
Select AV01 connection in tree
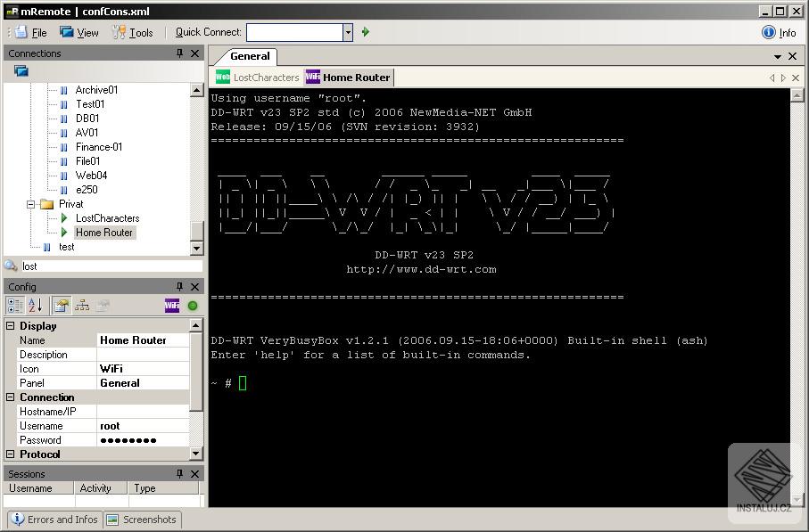(87, 133)
